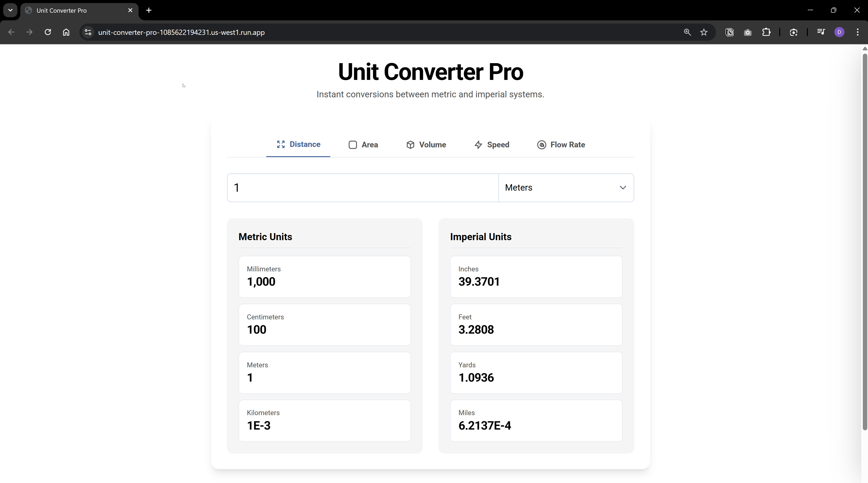Click the Area tab square icon
This screenshot has height=483, width=868.
352,145
